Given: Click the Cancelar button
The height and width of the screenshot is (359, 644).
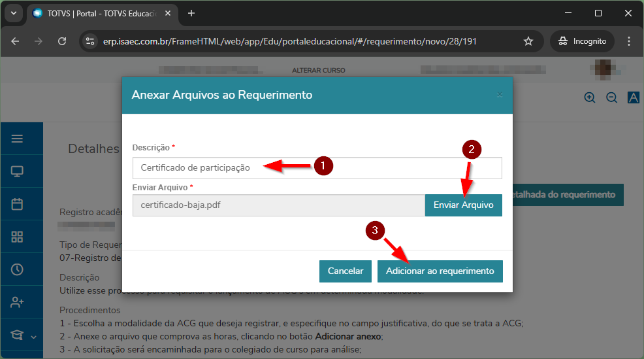Looking at the screenshot, I should point(345,271).
